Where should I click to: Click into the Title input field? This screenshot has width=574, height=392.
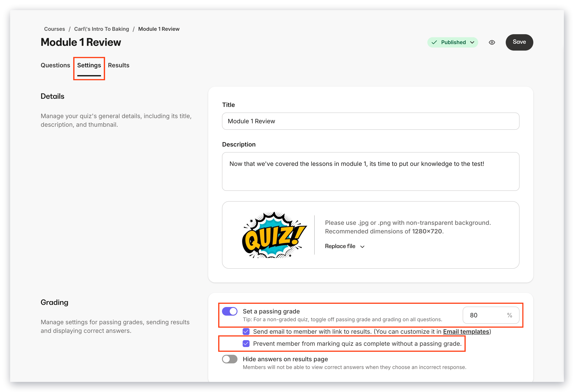[x=371, y=121]
